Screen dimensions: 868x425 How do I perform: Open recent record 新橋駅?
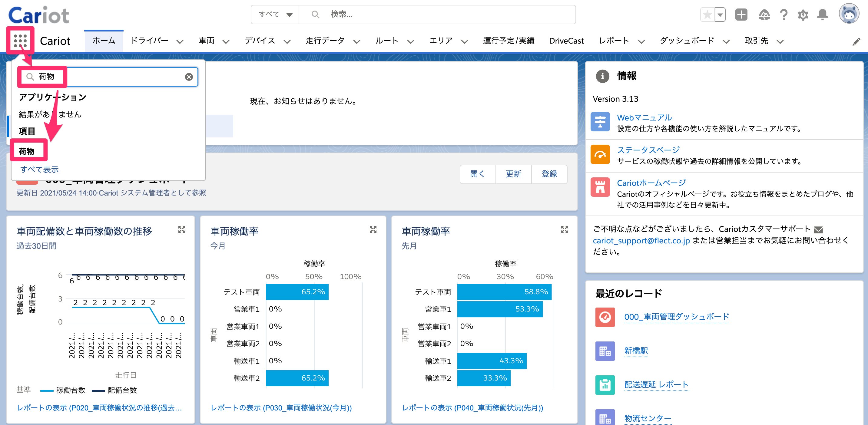click(636, 351)
